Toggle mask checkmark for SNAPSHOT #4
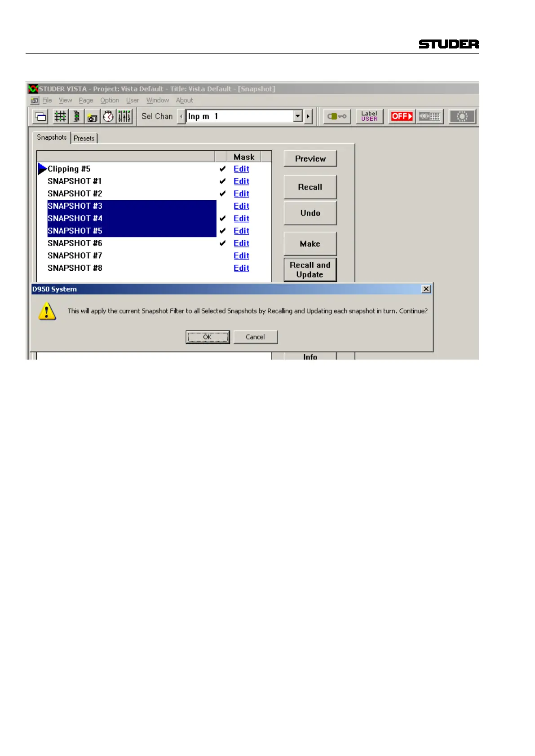 click(x=222, y=218)
